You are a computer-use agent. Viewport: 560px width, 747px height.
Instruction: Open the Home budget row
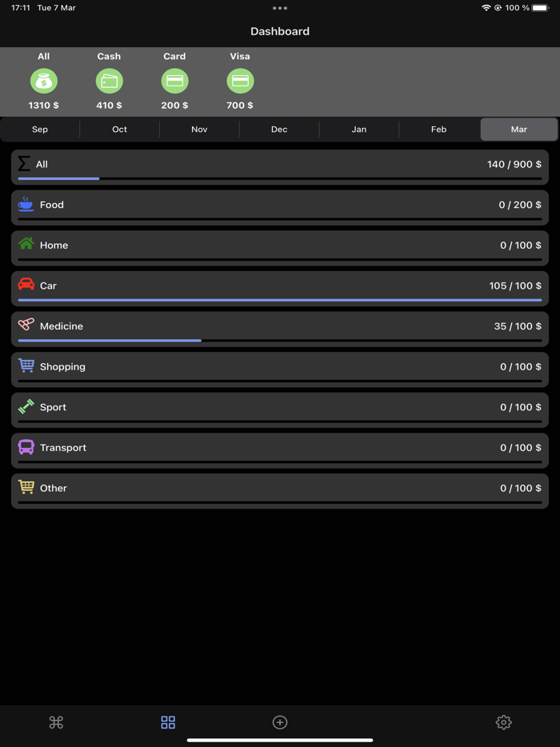click(280, 245)
